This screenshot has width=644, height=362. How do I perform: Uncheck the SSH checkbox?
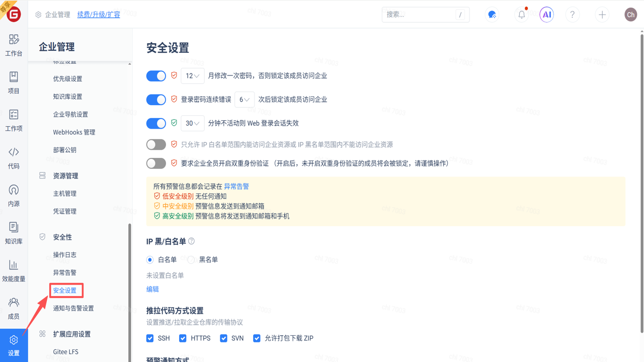click(150, 338)
